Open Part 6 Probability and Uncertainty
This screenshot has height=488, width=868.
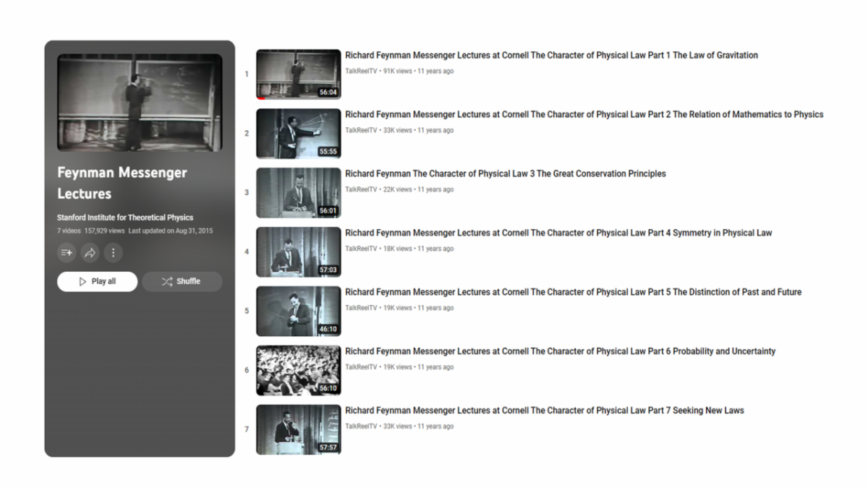click(x=560, y=351)
